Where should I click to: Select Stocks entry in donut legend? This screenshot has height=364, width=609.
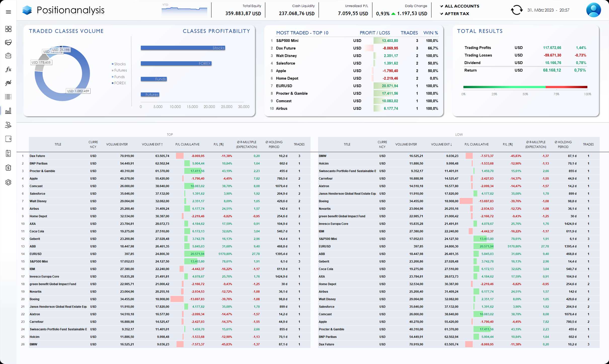(x=118, y=64)
